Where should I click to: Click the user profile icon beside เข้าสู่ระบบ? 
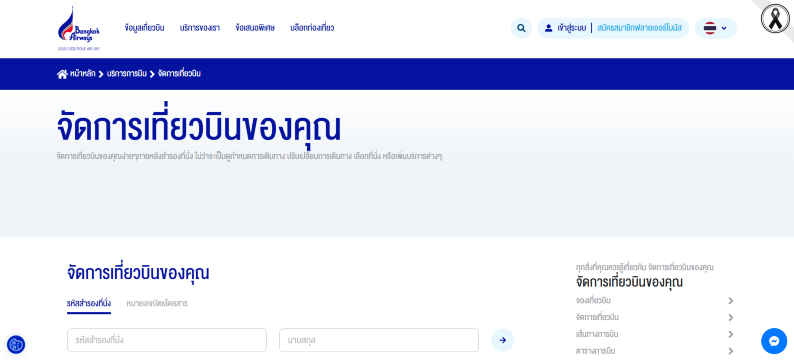pos(548,28)
